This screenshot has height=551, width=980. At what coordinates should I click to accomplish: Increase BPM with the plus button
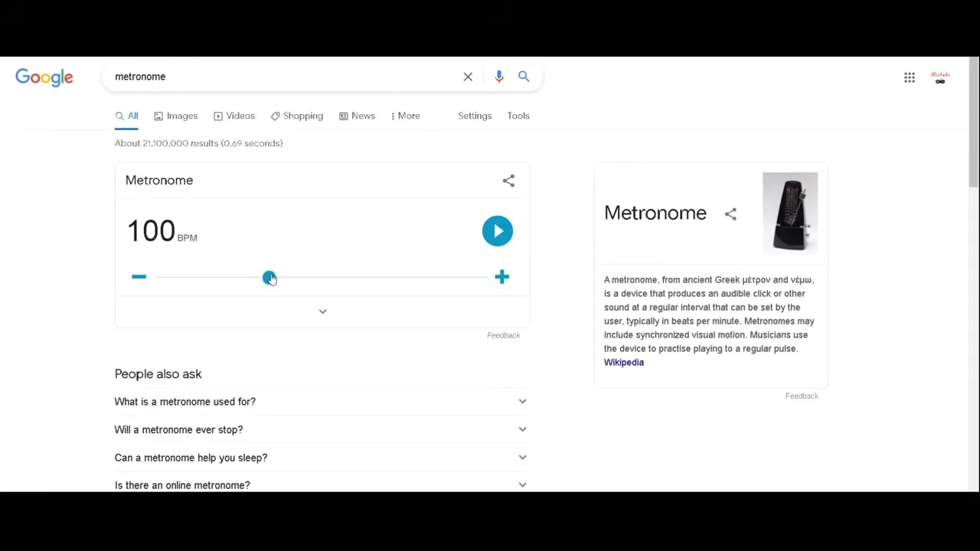coord(501,277)
